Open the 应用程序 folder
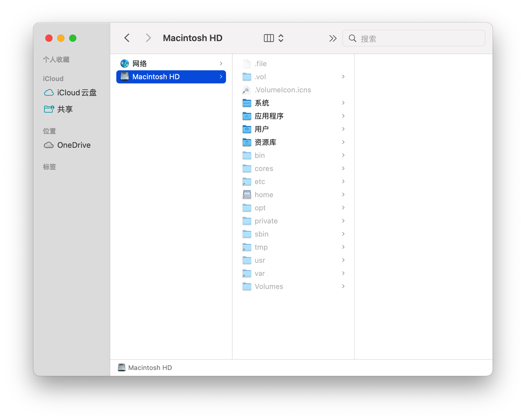The image size is (526, 420). [x=293, y=116]
